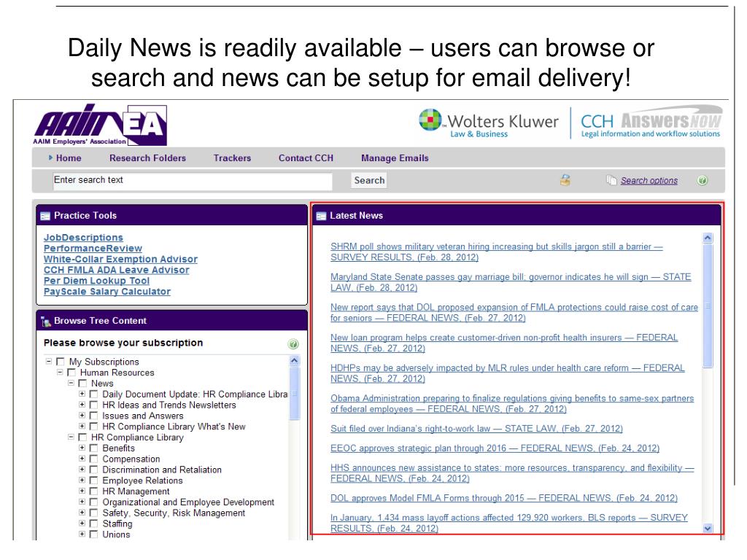Click the Home arrow icon
The width and height of the screenshot is (747, 560).
point(51,157)
